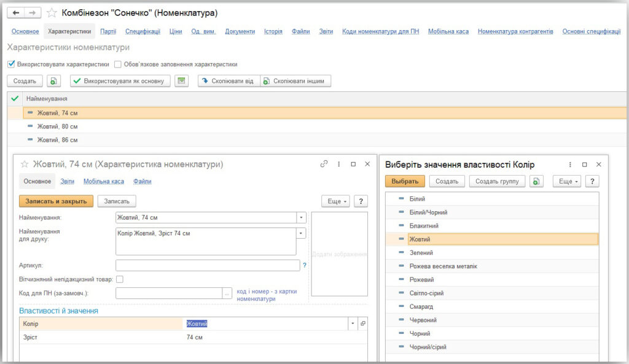Screen dimensions: 629x364
Task: Go back using the left arrow button
Action: [x=17, y=13]
